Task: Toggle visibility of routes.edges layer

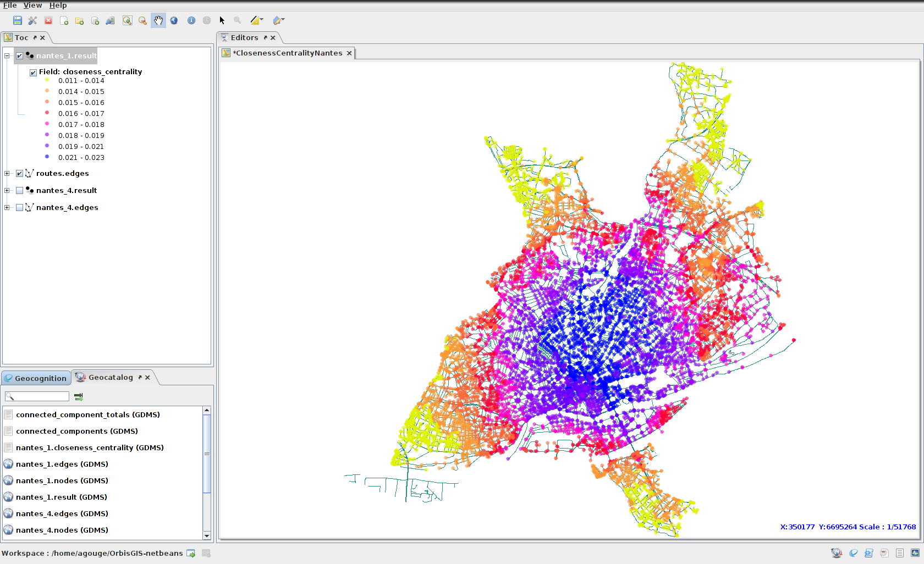Action: [x=20, y=173]
